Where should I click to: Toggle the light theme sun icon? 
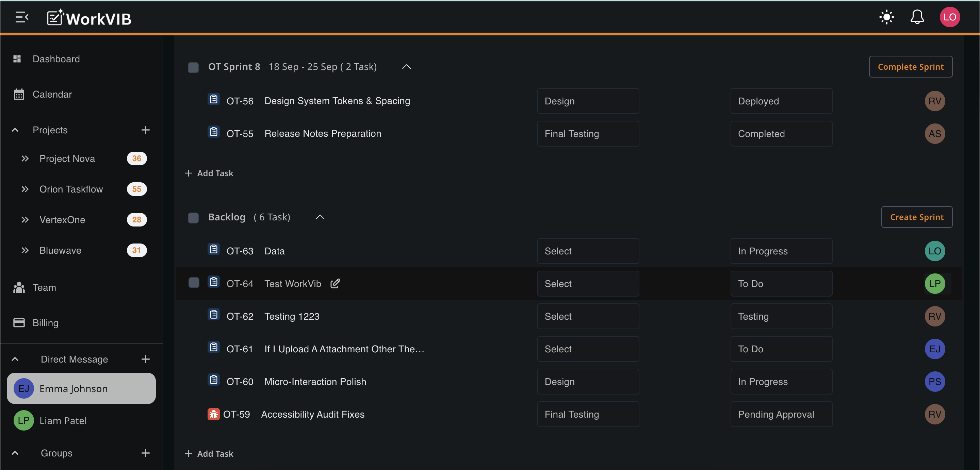(886, 17)
